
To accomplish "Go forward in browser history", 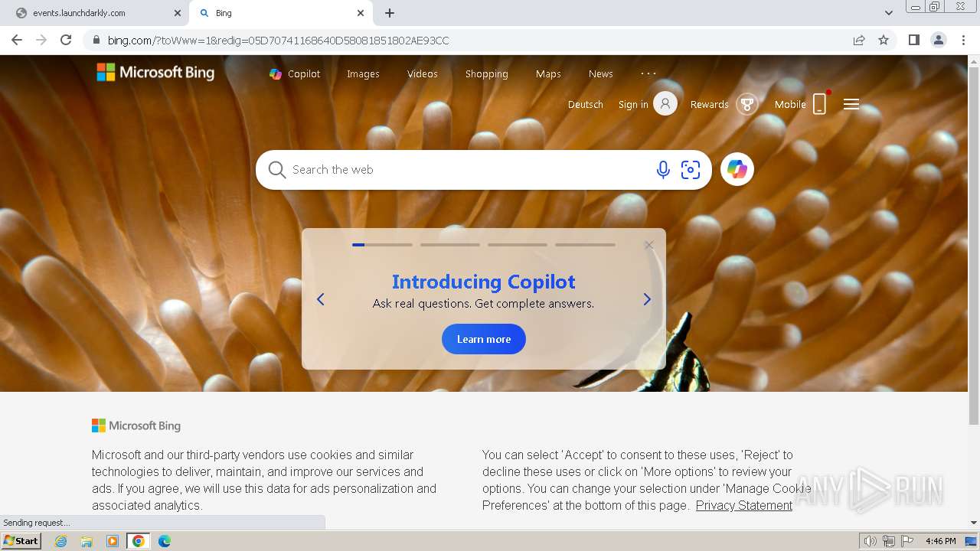I will coord(41,40).
